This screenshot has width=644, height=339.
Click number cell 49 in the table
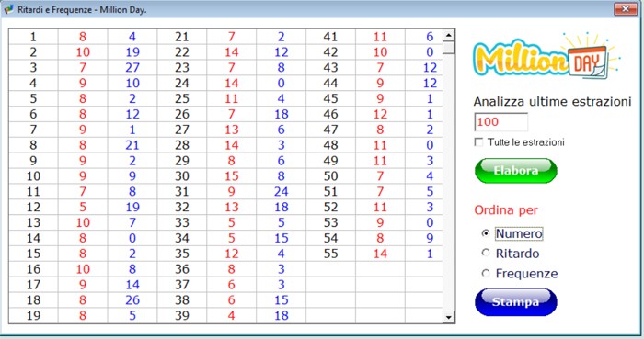click(330, 161)
